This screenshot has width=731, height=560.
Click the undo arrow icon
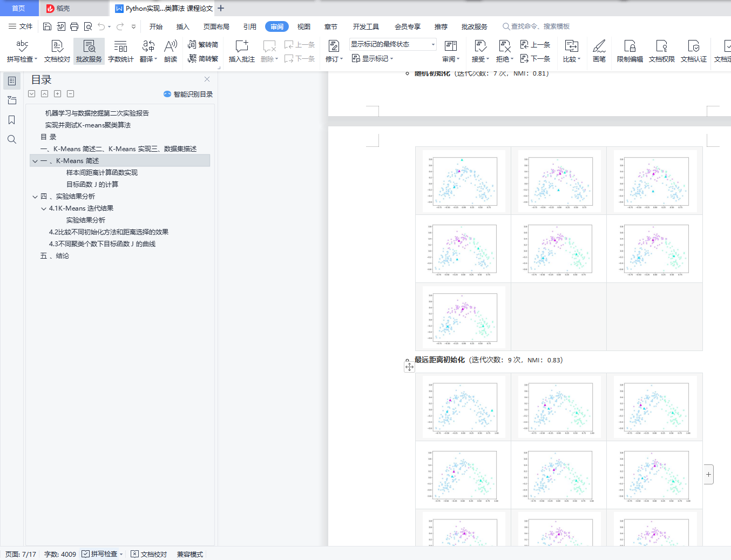(x=101, y=26)
